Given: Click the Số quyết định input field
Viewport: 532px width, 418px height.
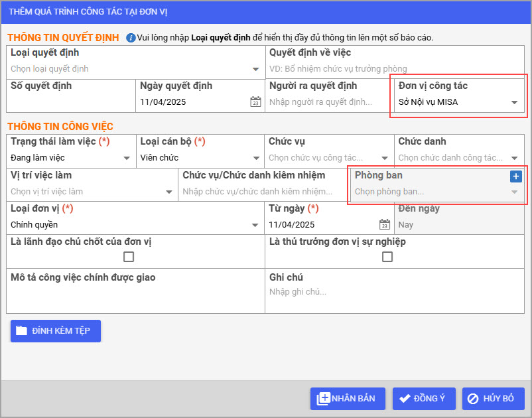Looking at the screenshot, I should (70, 102).
